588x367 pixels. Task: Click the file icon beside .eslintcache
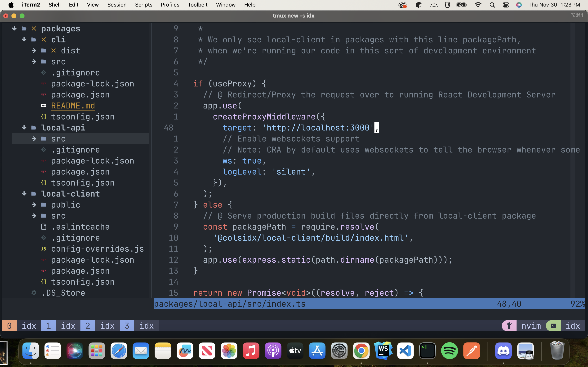coord(44,227)
